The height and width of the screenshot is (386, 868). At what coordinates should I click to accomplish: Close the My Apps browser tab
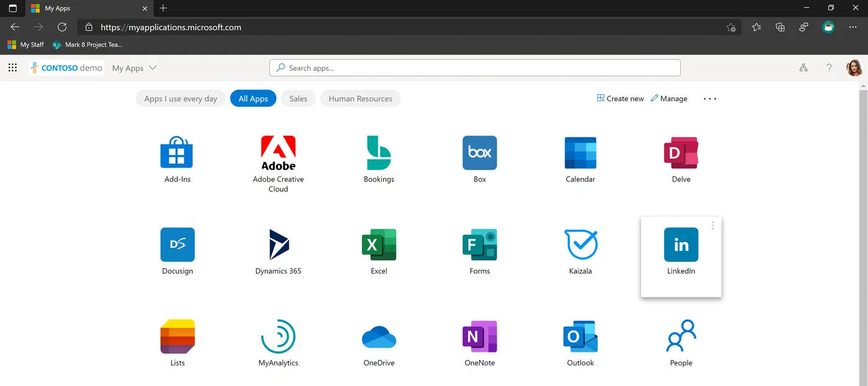145,9
